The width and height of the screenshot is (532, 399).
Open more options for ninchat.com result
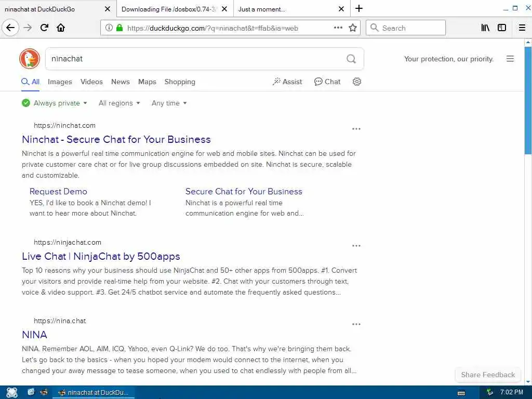356,129
